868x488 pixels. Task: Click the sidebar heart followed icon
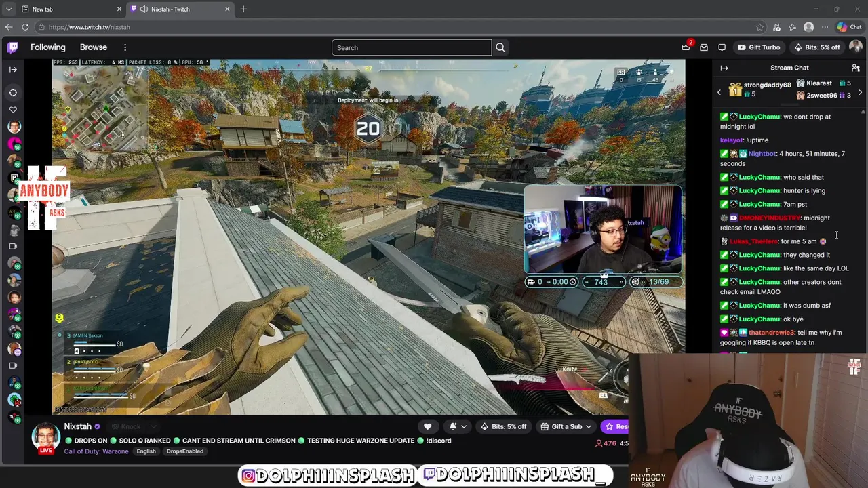click(13, 110)
